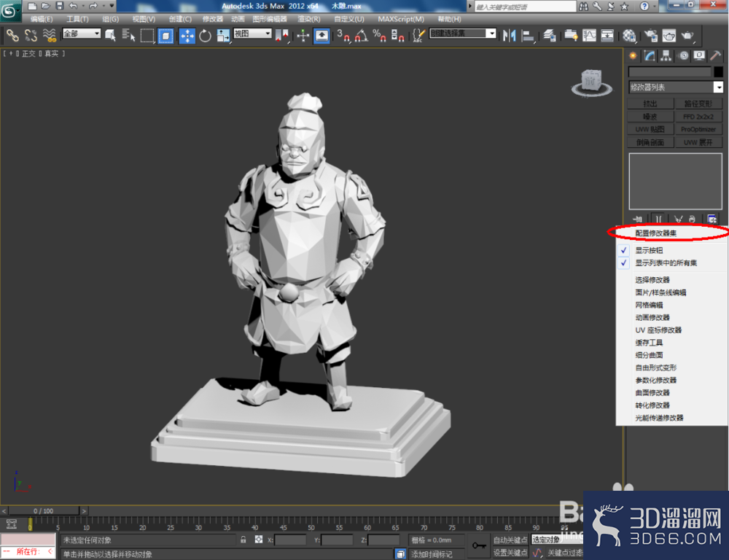Open the undo history arrow
This screenshot has width=729, height=560.
click(82, 6)
